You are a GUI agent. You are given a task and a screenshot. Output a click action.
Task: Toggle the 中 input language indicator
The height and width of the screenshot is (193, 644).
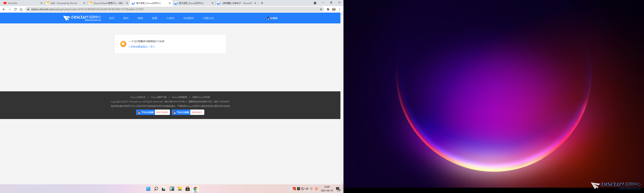pos(311,189)
